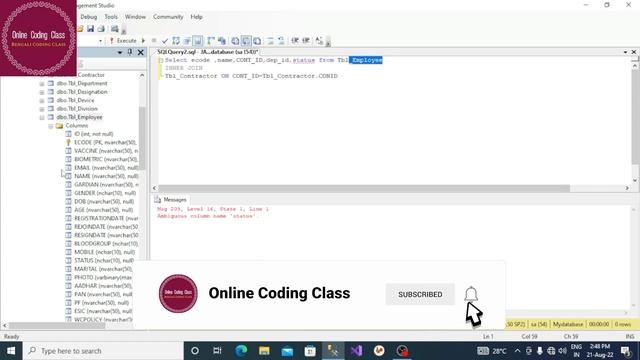Switch output to Results to Text
The width and height of the screenshot is (640, 360).
point(235,40)
